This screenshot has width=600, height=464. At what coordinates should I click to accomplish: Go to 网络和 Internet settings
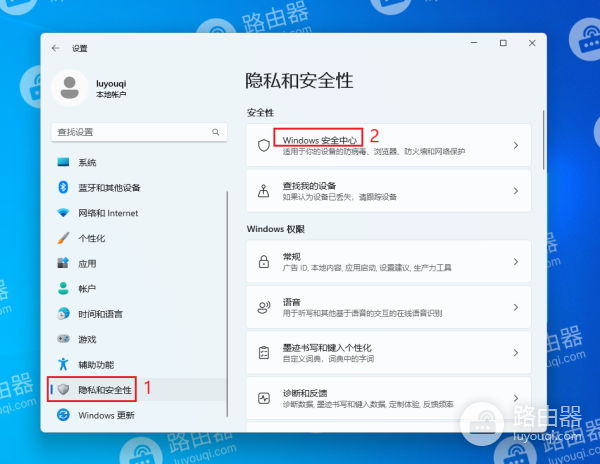click(108, 213)
